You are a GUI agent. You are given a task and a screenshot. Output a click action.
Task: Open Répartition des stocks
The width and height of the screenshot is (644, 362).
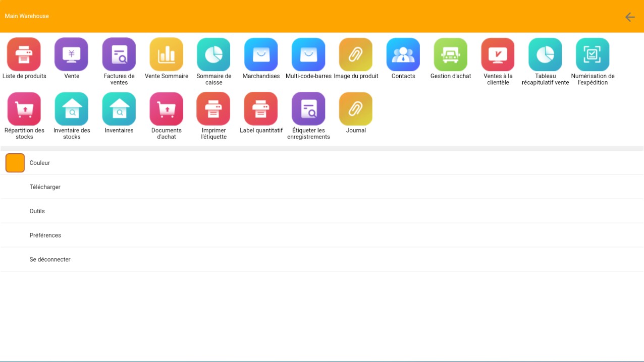click(x=24, y=109)
